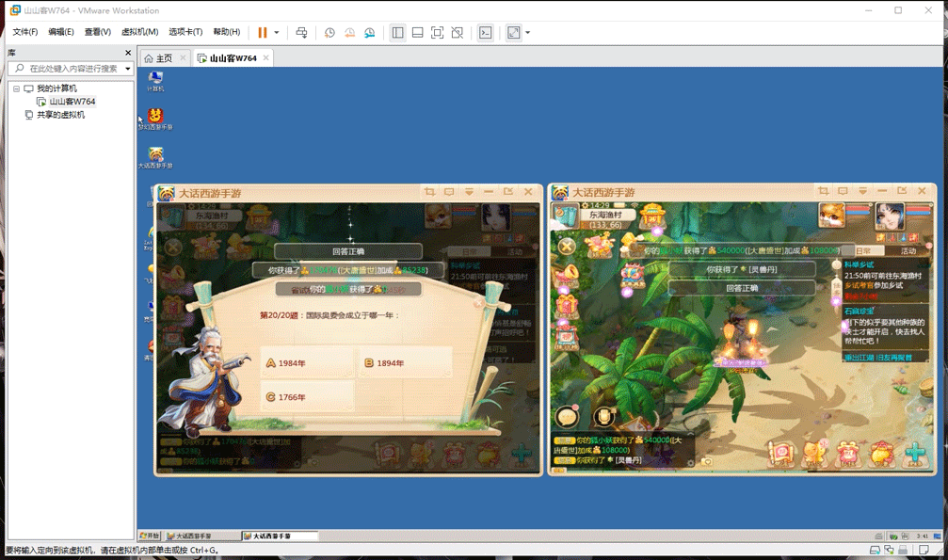Viewport: 948px width, 560px height.
Task: Click the 计算机 desktop icon
Action: coord(155,81)
